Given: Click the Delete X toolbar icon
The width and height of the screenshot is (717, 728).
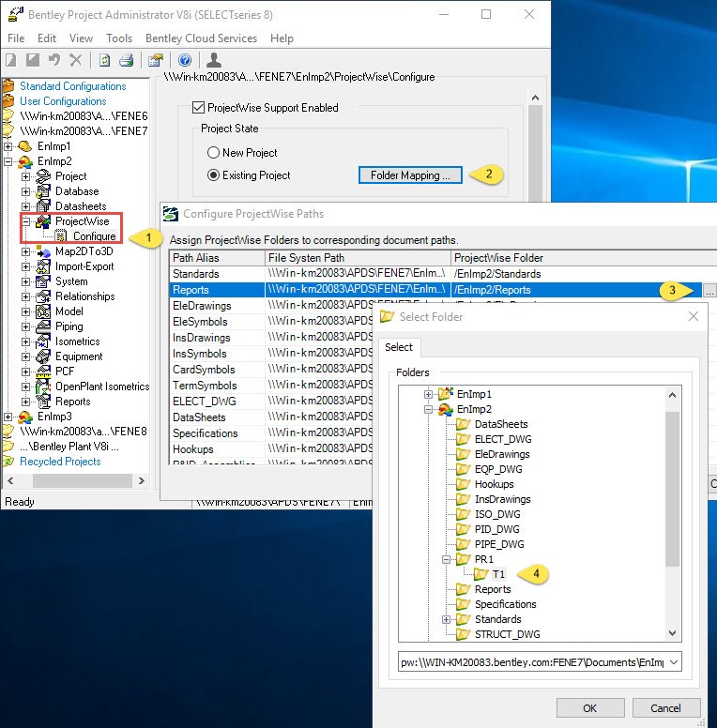Looking at the screenshot, I should point(76,60).
